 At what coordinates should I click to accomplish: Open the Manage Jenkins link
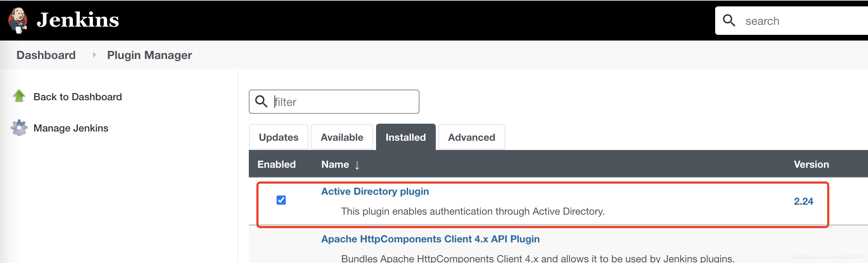[71, 128]
